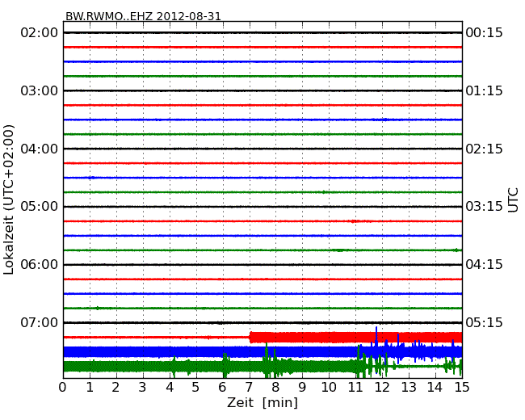Click the vertical UTC axis title
This screenshot has width=525, height=420.
pos(513,200)
